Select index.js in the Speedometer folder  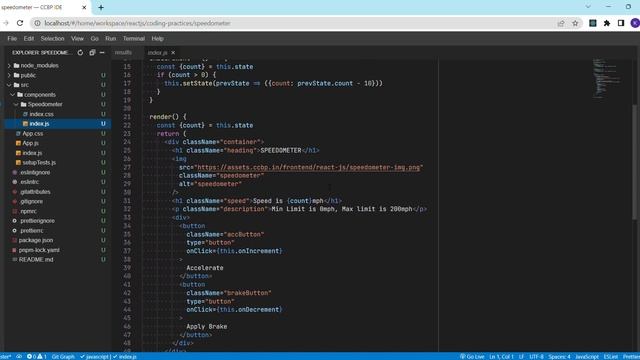coord(39,124)
